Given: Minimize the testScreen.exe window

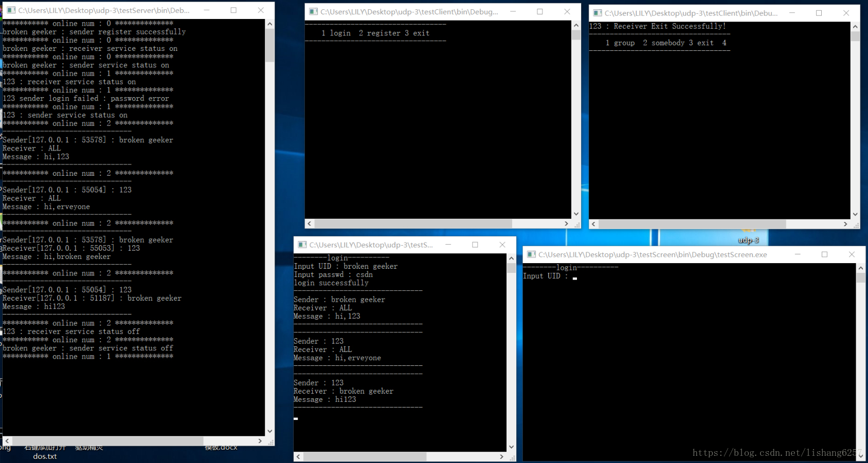Looking at the screenshot, I should coord(798,254).
